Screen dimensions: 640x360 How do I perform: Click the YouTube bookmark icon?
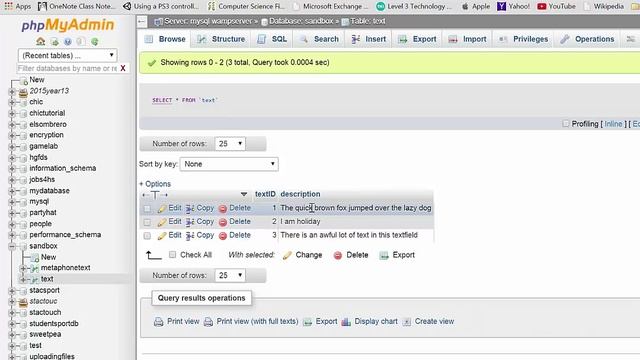(x=542, y=6)
